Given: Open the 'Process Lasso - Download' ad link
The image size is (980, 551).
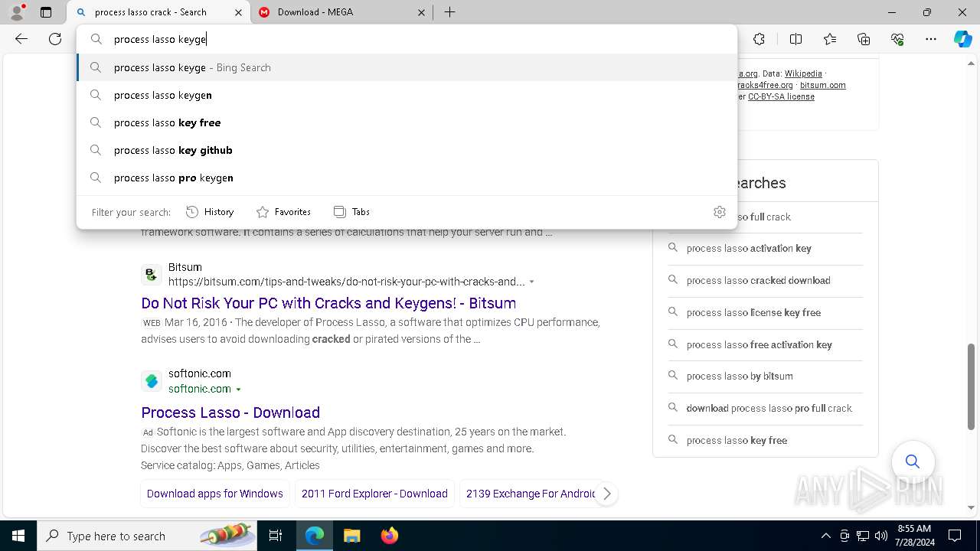Looking at the screenshot, I should point(230,412).
